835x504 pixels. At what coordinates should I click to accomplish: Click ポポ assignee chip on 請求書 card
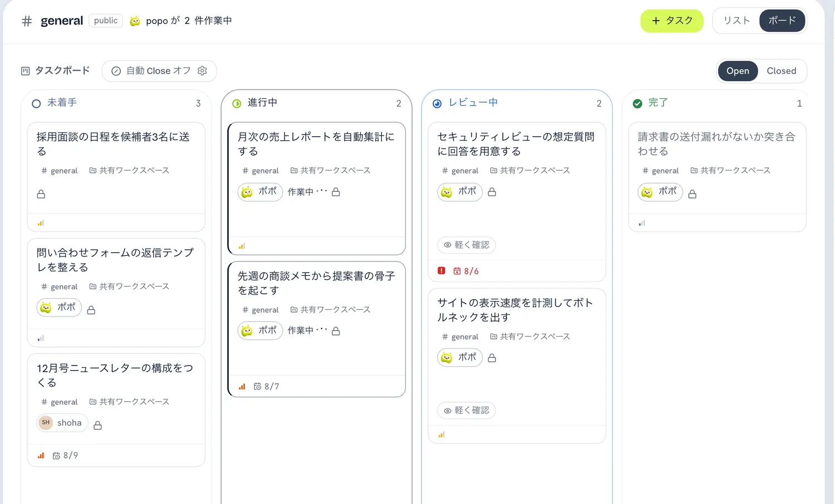pos(660,192)
